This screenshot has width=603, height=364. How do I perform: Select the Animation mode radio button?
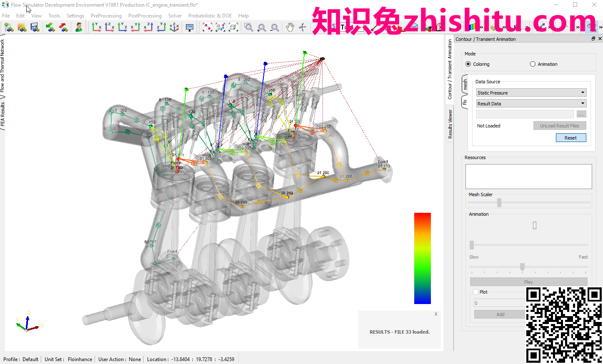click(x=533, y=64)
